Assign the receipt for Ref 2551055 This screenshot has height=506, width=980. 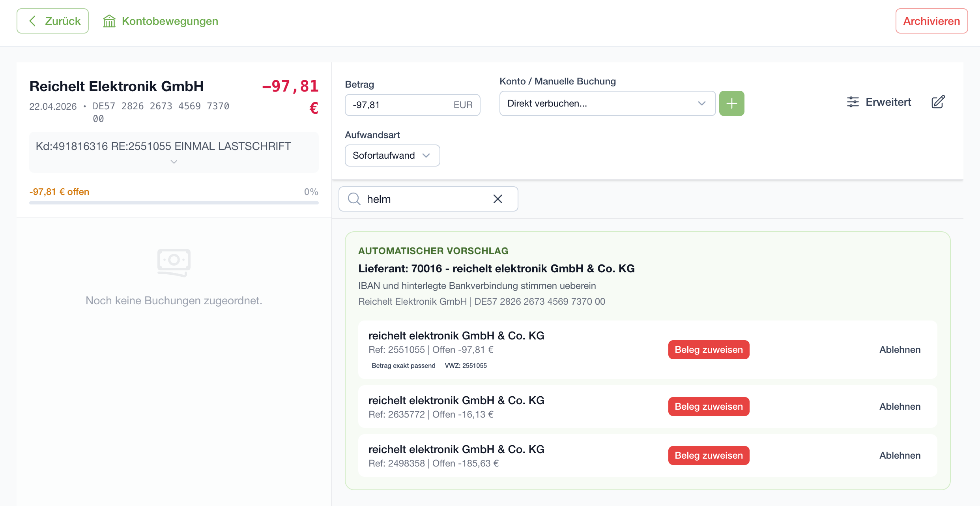[x=709, y=350]
